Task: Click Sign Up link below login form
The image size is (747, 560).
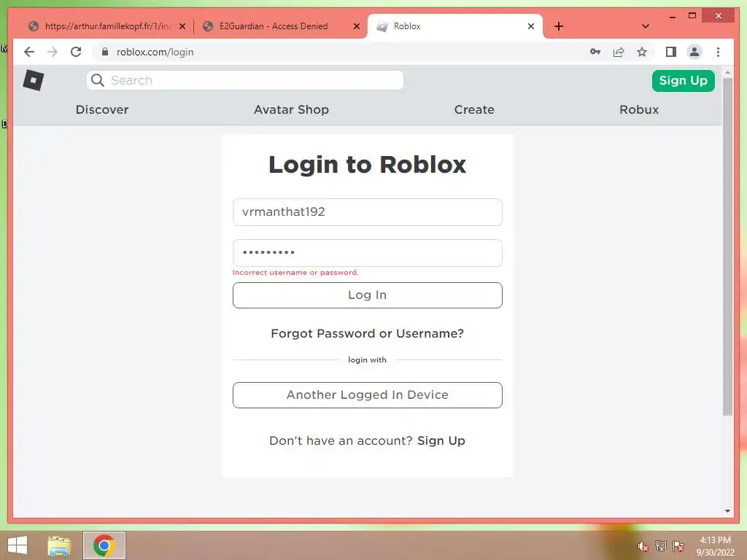Action: click(441, 441)
